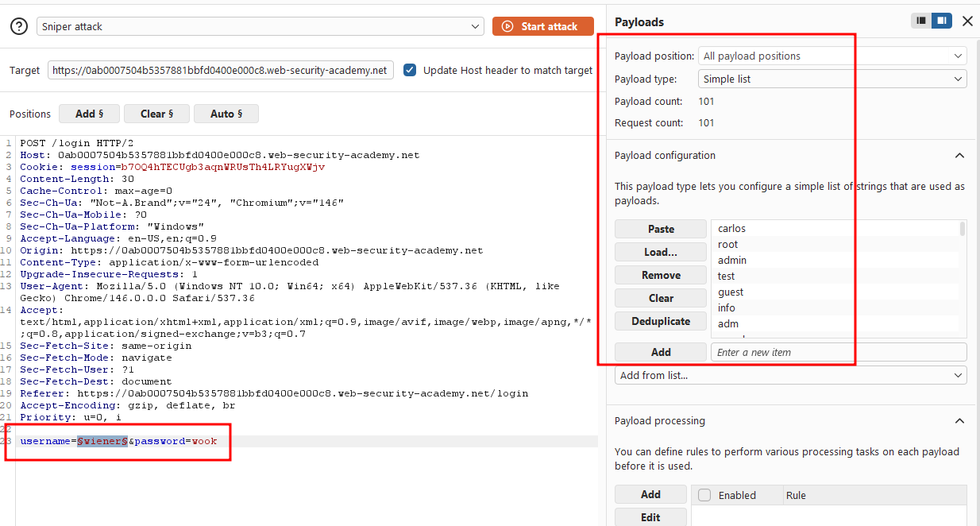
Task: Select payload item admin
Action: tap(835, 261)
